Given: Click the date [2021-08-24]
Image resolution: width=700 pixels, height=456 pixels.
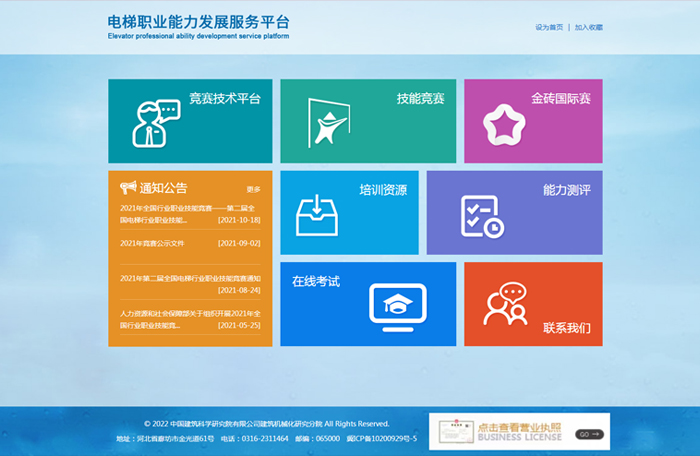Looking at the screenshot, I should pos(239,290).
